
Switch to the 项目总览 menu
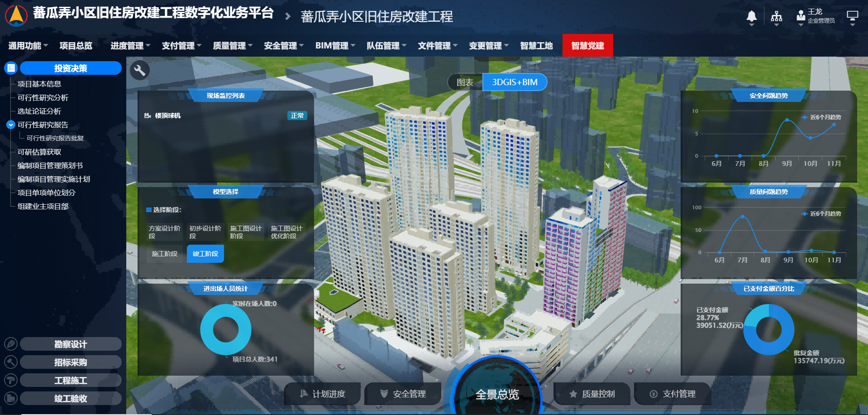(x=76, y=45)
